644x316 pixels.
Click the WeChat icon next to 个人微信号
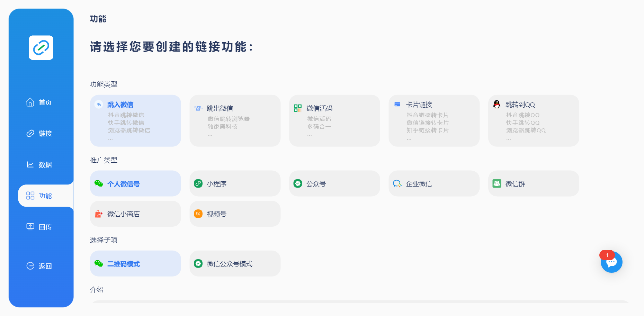[99, 183]
